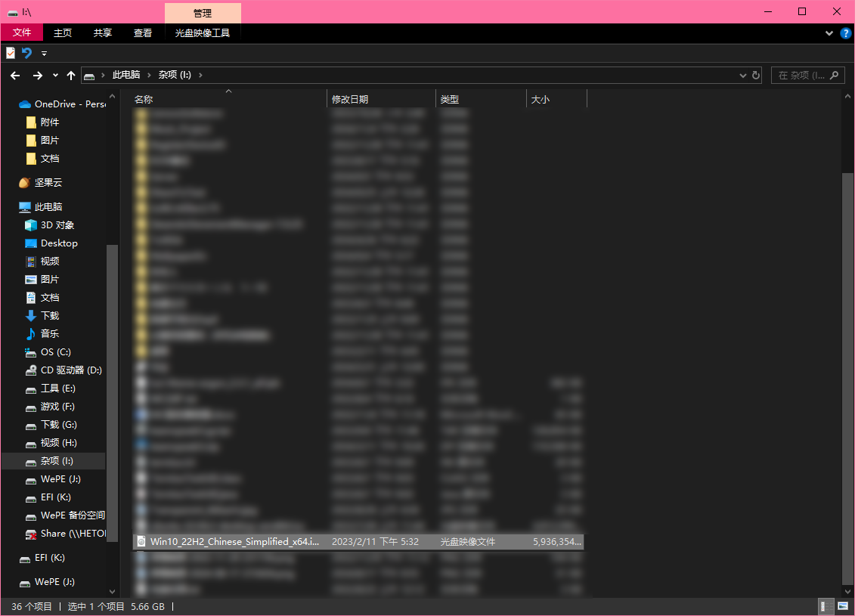Image resolution: width=855 pixels, height=616 pixels.
Task: Expand the ribbon with chevron arrow
Action: [829, 33]
